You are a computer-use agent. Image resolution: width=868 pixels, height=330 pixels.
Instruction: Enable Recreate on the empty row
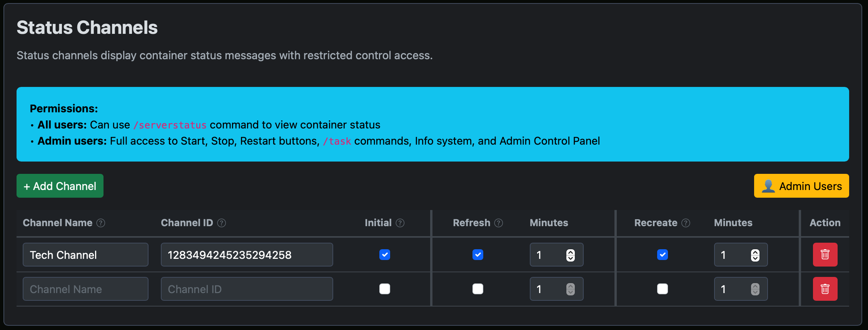point(663,289)
